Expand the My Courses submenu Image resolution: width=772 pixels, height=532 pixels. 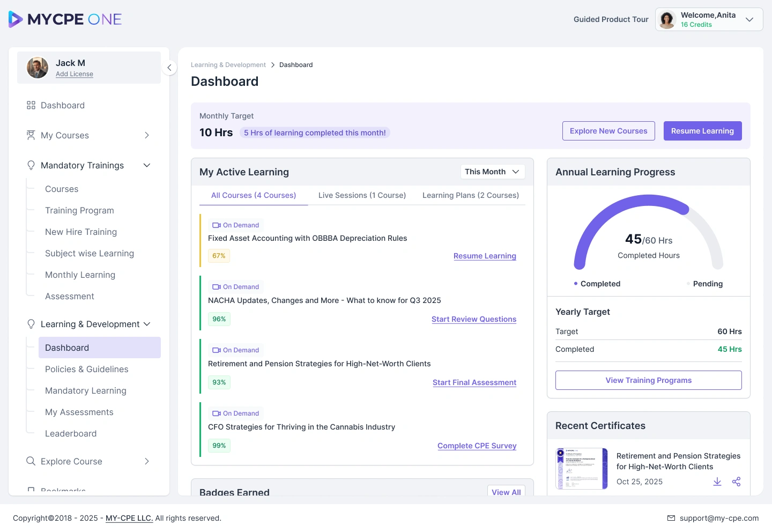pyautogui.click(x=147, y=135)
